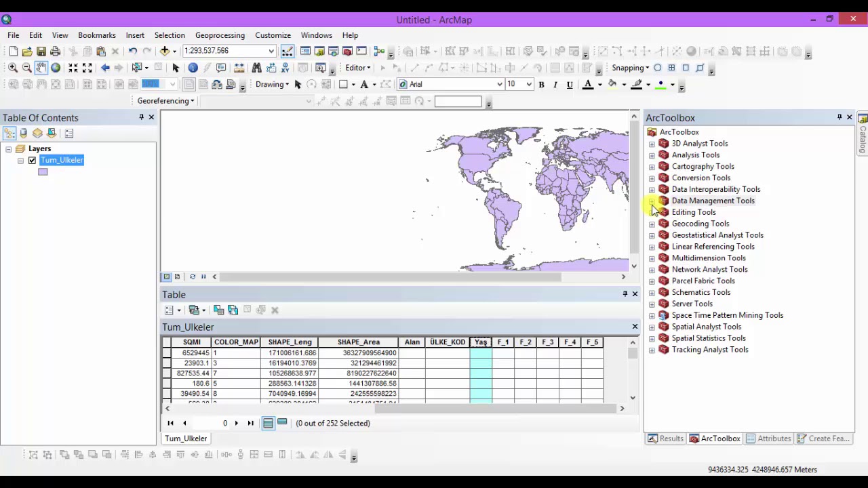Select the Zoom In tool

[x=13, y=68]
